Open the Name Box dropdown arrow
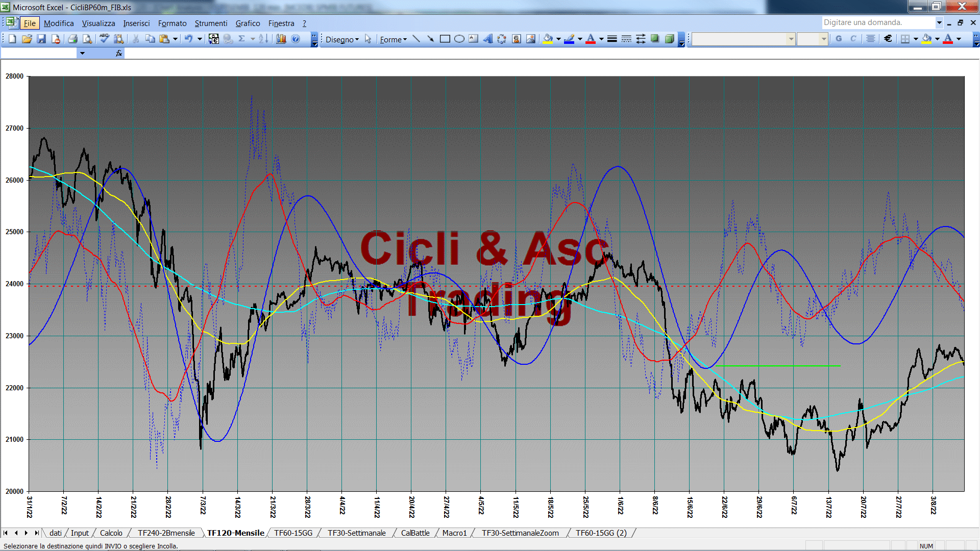Viewport: 980px width, 551px height. (82, 53)
